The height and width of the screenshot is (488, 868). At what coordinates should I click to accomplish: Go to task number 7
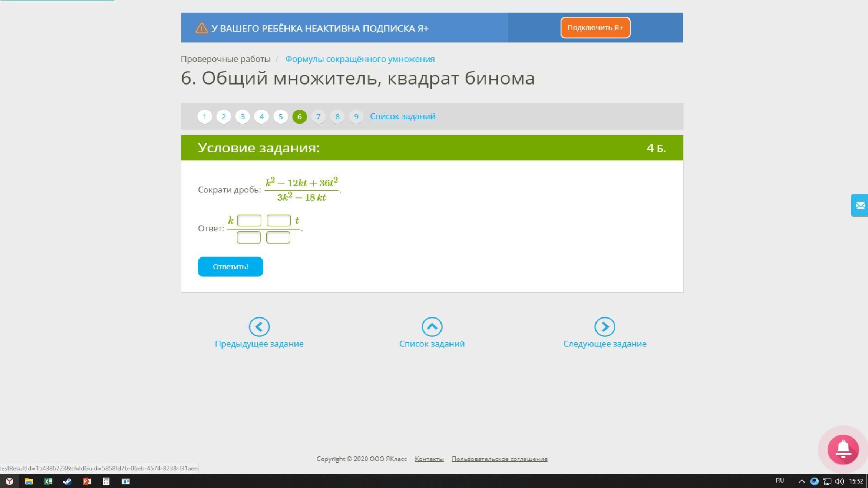(318, 117)
